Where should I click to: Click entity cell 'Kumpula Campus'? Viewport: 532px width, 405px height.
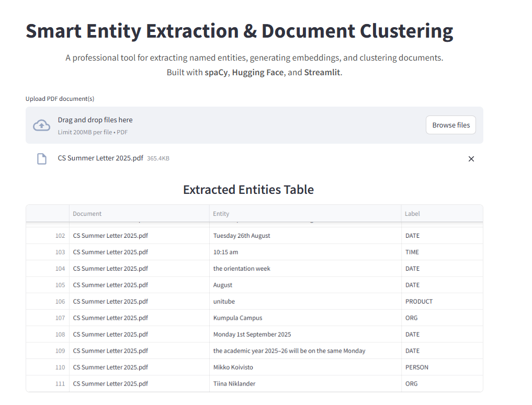[x=305, y=318]
